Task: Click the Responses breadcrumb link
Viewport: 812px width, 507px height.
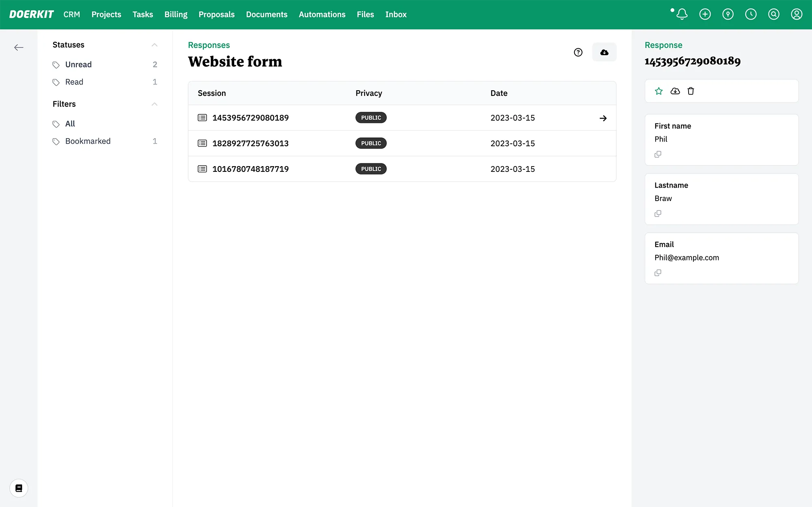Action: pos(209,45)
